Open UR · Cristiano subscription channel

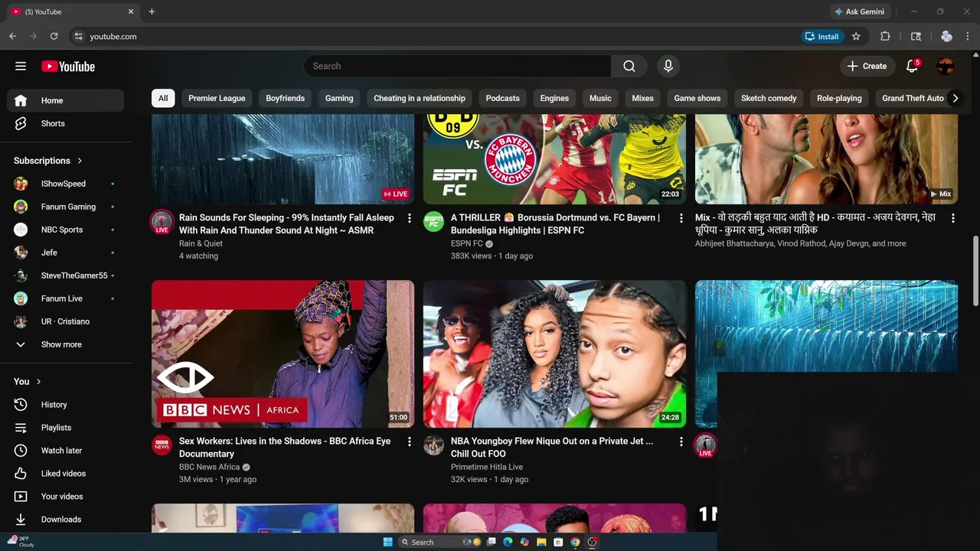[66, 321]
